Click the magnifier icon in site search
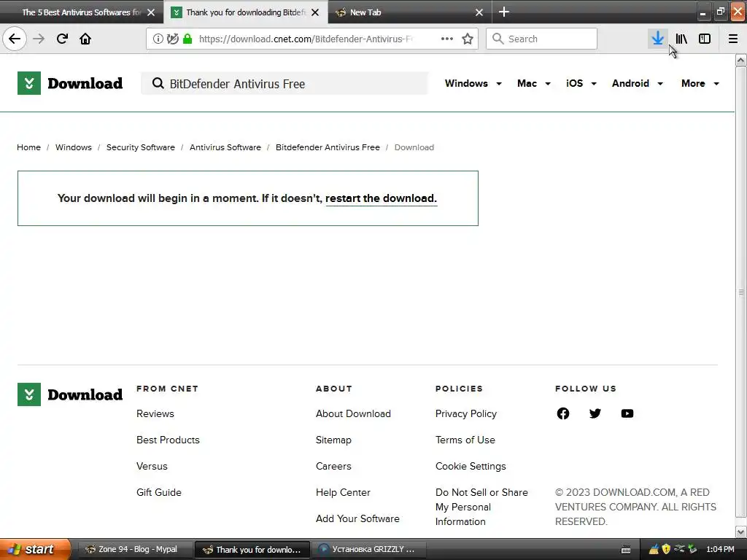This screenshot has width=747, height=560. click(x=158, y=83)
